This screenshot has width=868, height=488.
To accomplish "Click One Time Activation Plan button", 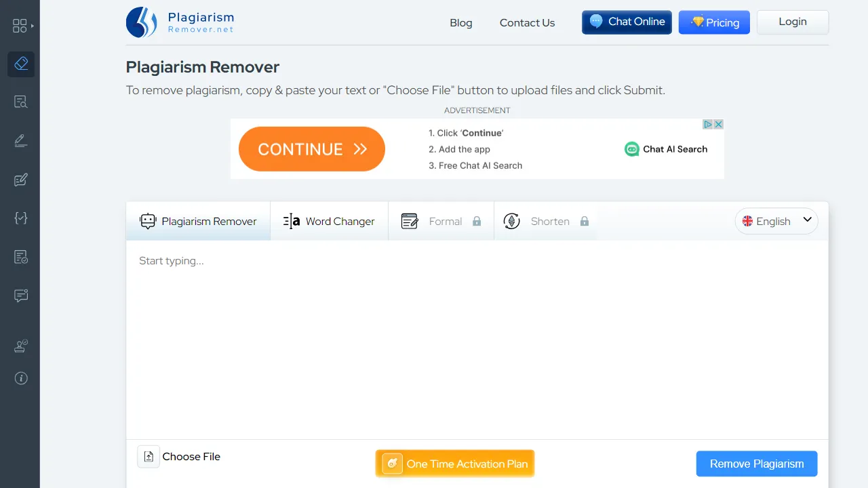I will coord(455,464).
